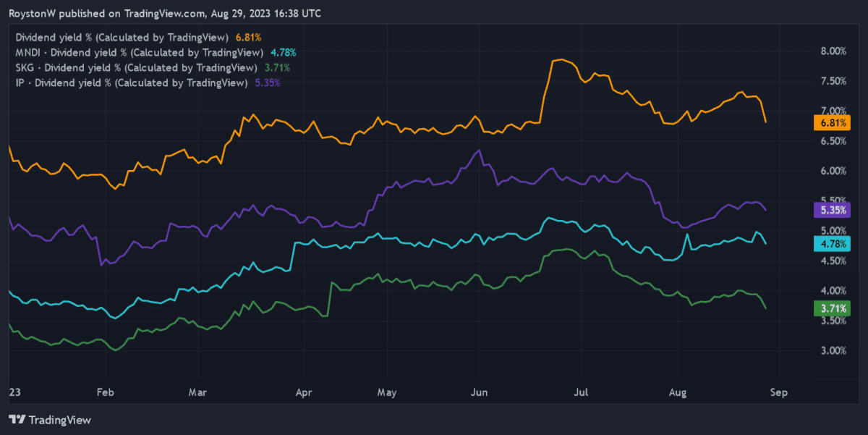Screen dimensions: 868x435
Task: Click the Sep label on time axis
Action: (778, 392)
